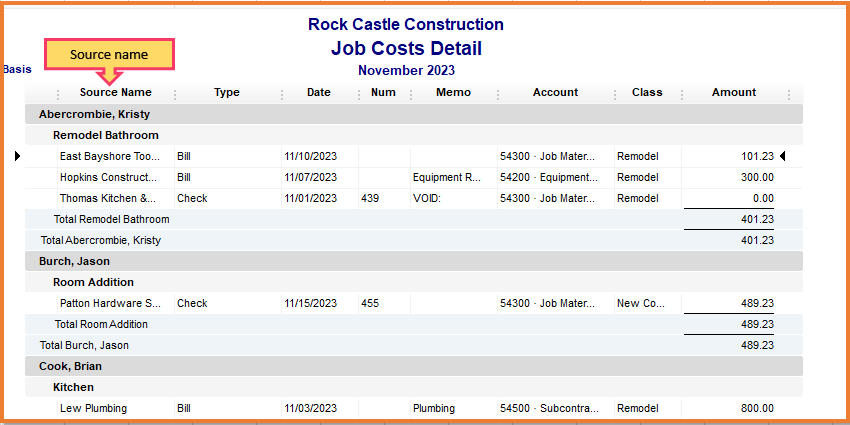Screen dimensions: 850x425
Task: Click the divider handle right of Amount column
Action: click(x=789, y=93)
